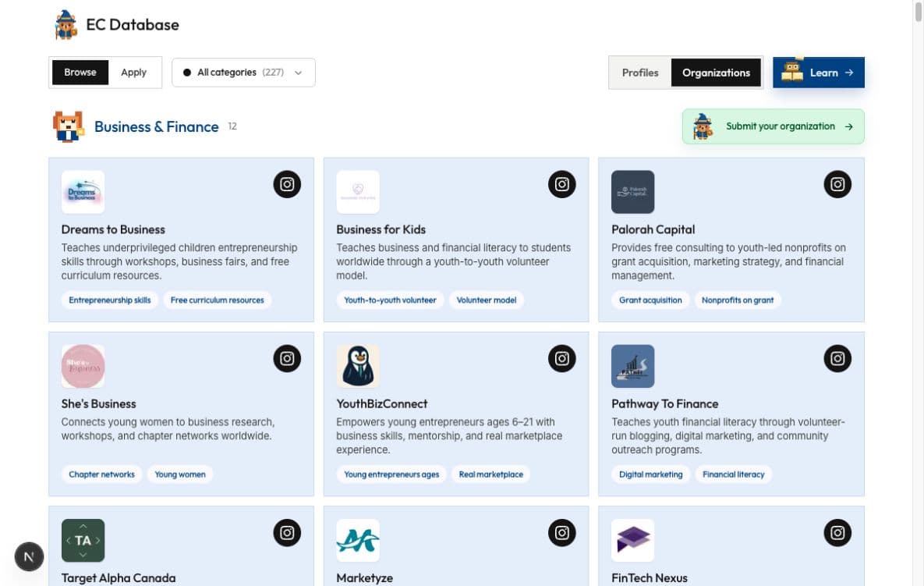Image resolution: width=924 pixels, height=586 pixels.
Task: Click the Target Alpha Canada TA logo
Action: (x=83, y=541)
